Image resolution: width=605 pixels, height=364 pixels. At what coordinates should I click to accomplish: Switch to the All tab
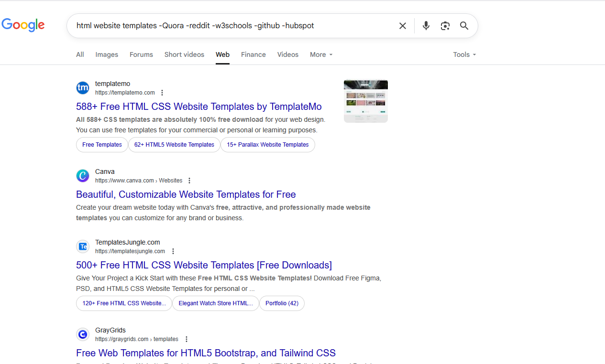80,54
